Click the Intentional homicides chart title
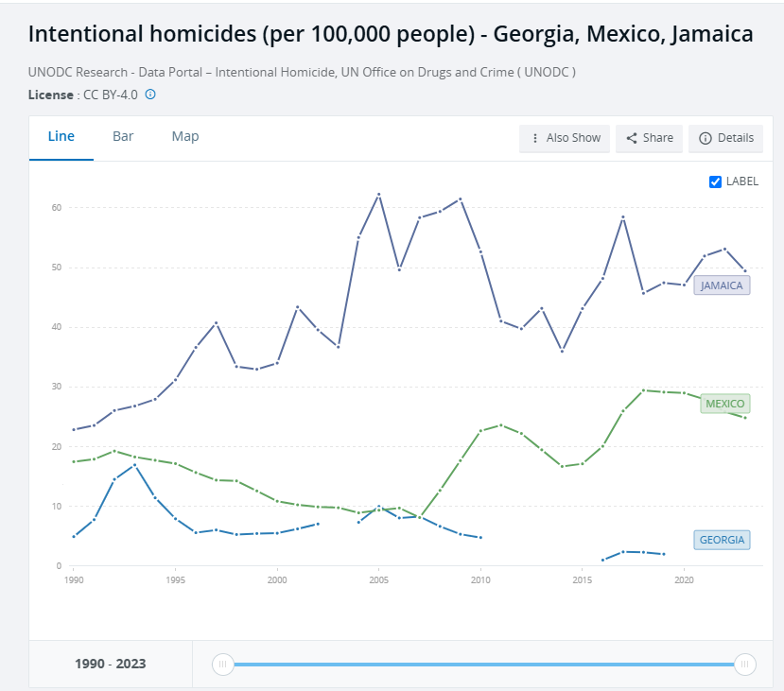The image size is (784, 691). (391, 35)
